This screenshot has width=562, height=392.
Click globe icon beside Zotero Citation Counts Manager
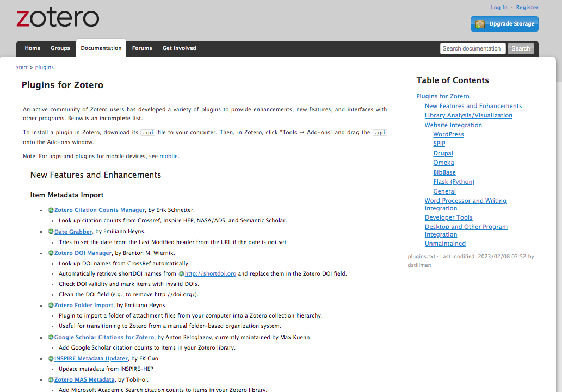click(x=51, y=210)
